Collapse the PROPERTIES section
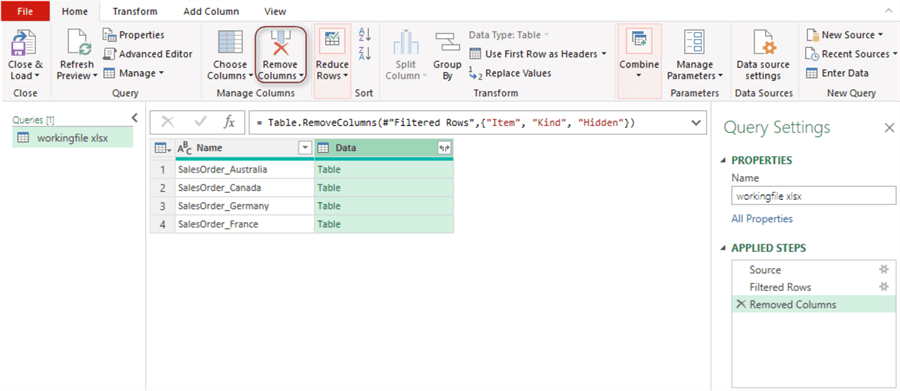900x391 pixels. pyautogui.click(x=724, y=160)
